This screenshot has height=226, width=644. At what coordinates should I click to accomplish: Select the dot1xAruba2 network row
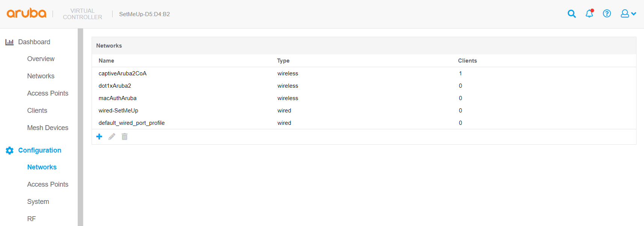(115, 86)
